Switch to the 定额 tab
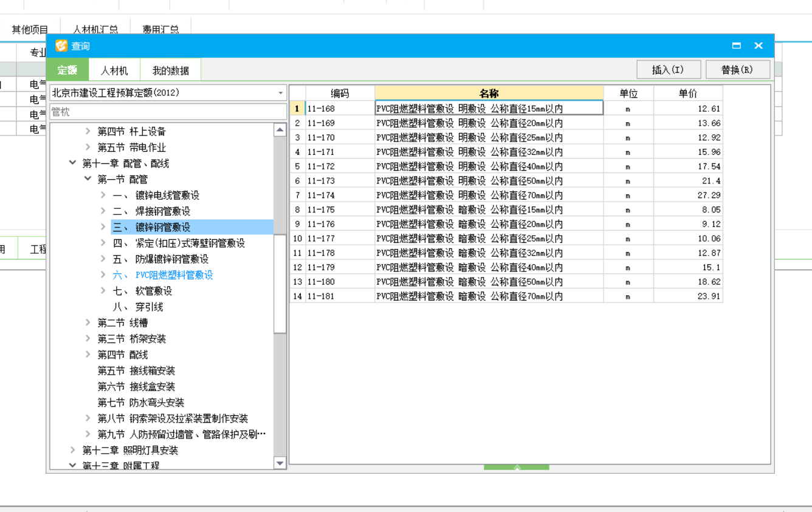 pyautogui.click(x=67, y=70)
